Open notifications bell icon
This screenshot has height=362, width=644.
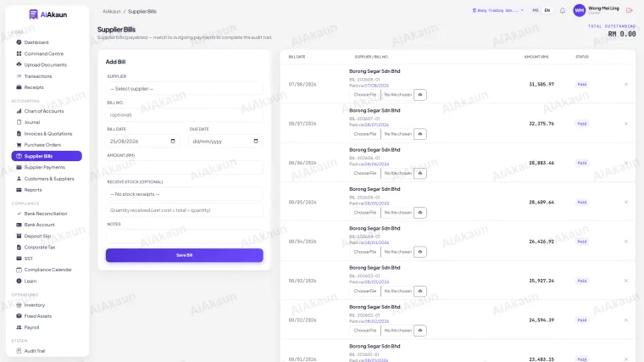tap(563, 11)
